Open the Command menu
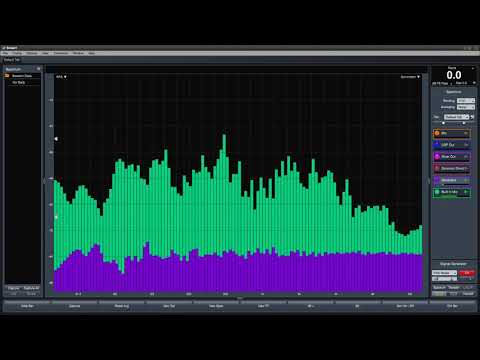The image size is (480, 360). click(x=61, y=53)
